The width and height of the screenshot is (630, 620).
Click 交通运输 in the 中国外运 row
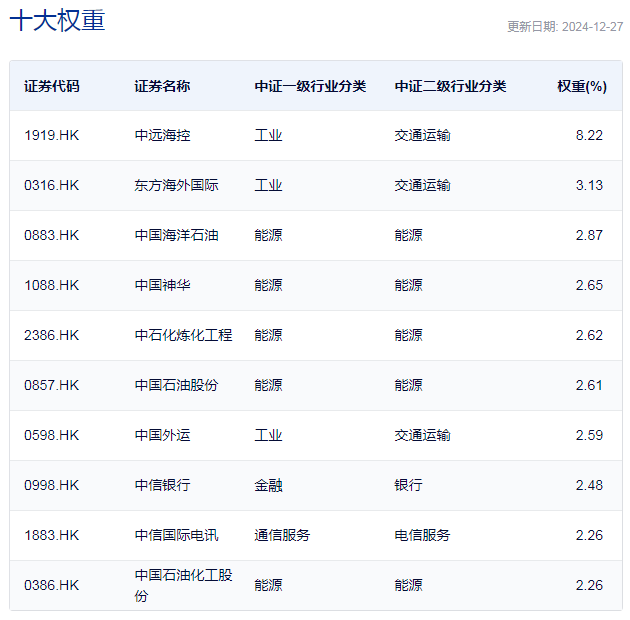(x=422, y=435)
